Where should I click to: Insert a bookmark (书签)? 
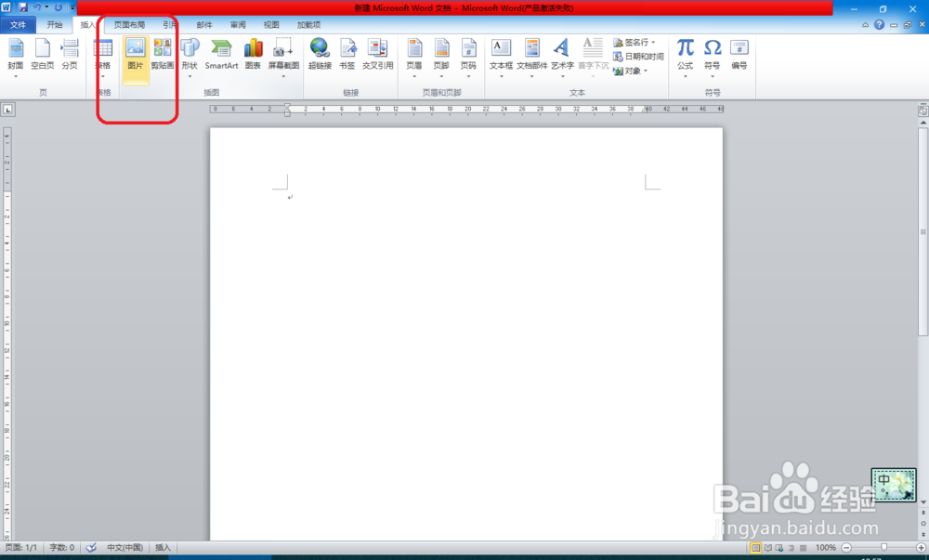click(x=347, y=57)
